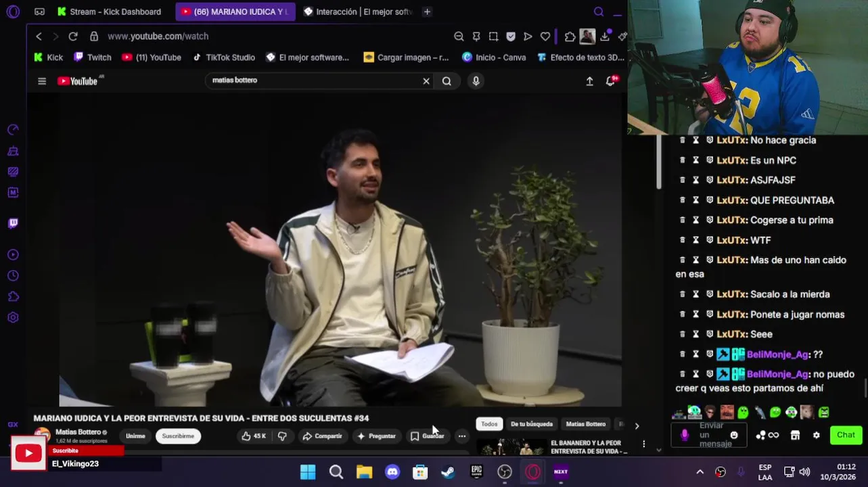Open the browser profile avatar menu
This screenshot has width=868, height=487.
pyautogui.click(x=587, y=37)
